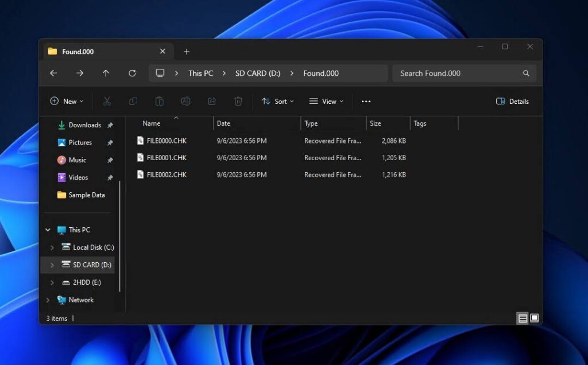Rename a file using the Rename icon

coord(185,101)
